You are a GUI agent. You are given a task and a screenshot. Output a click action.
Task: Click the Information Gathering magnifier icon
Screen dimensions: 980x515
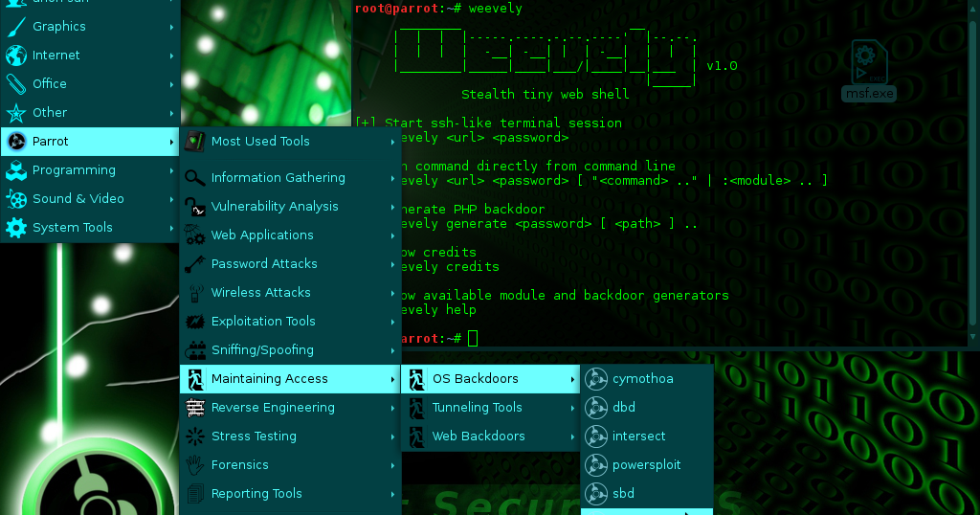click(195, 177)
